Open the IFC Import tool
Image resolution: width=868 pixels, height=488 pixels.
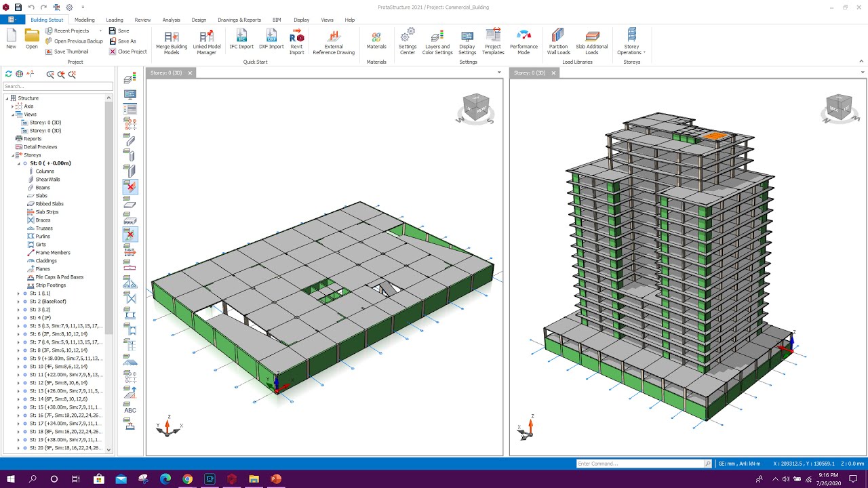(241, 41)
